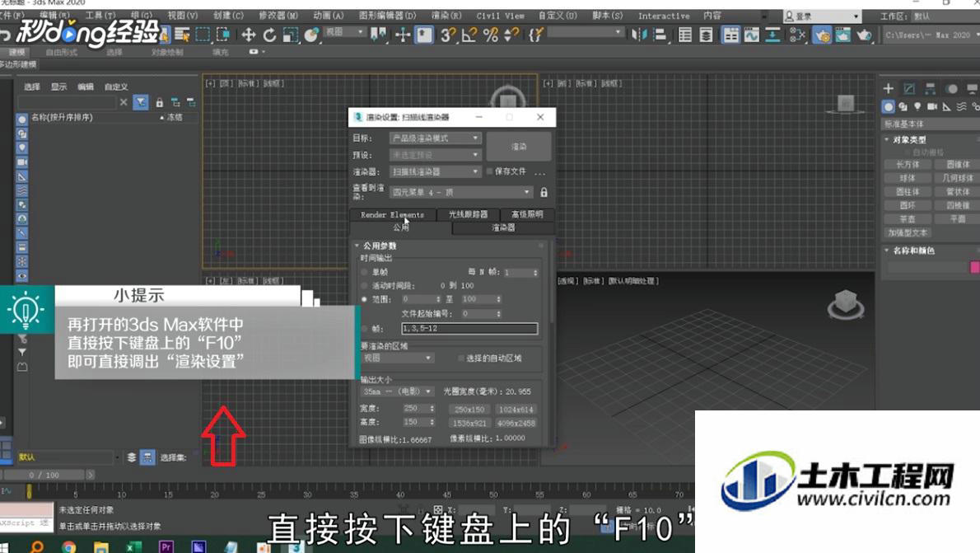Select the 单帧 radio button
Screen dimensions: 980x553
click(364, 272)
